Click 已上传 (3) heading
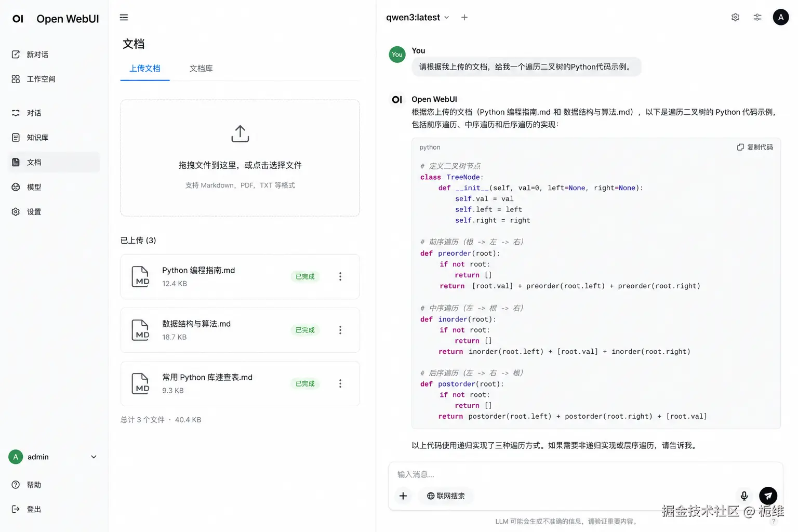This screenshot has height=532, width=798. pyautogui.click(x=138, y=241)
